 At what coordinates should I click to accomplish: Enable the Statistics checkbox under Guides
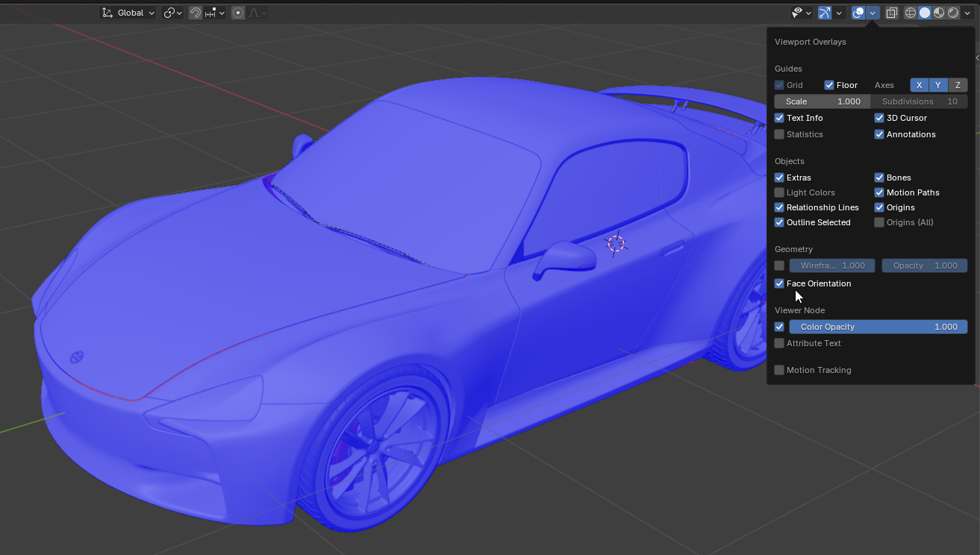click(x=779, y=134)
